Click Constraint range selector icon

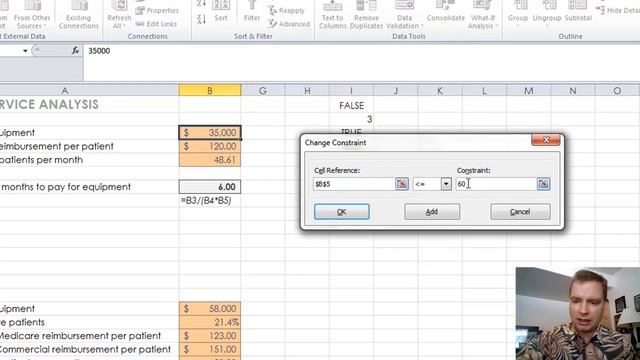[543, 184]
